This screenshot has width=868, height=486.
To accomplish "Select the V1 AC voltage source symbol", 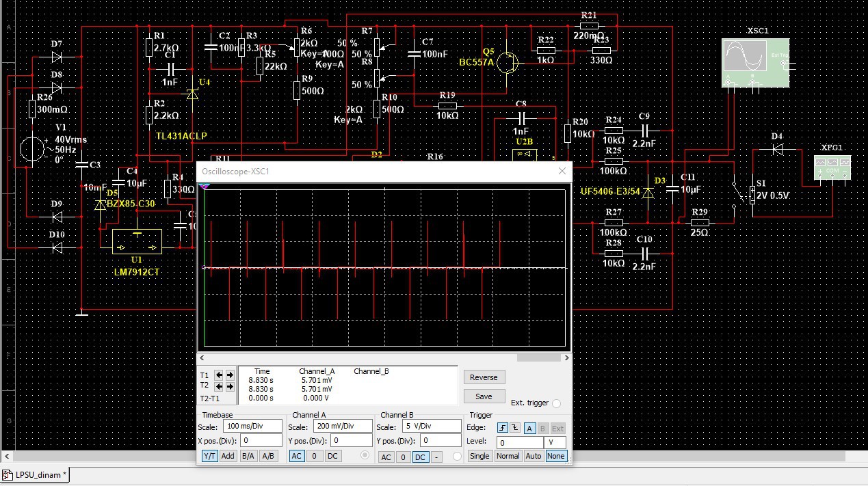I will pyautogui.click(x=31, y=150).
